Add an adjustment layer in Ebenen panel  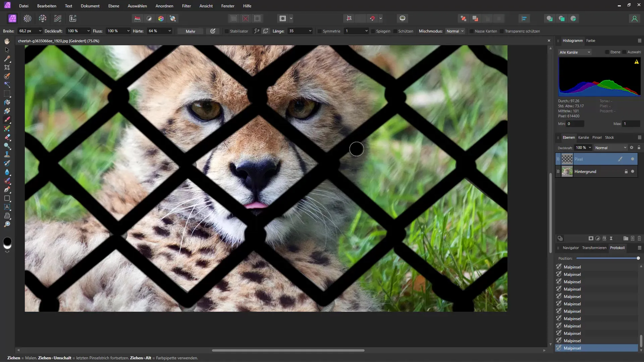pos(598,238)
